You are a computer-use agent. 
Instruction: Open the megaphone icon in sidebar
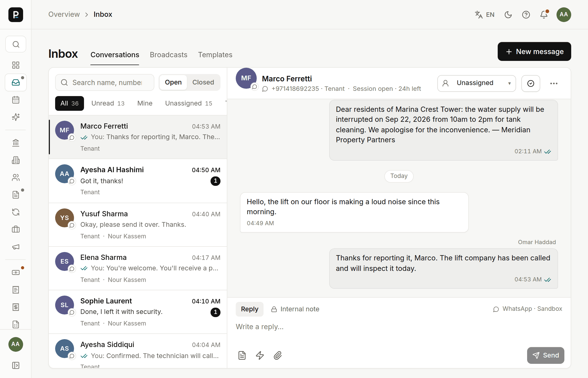coord(16,247)
